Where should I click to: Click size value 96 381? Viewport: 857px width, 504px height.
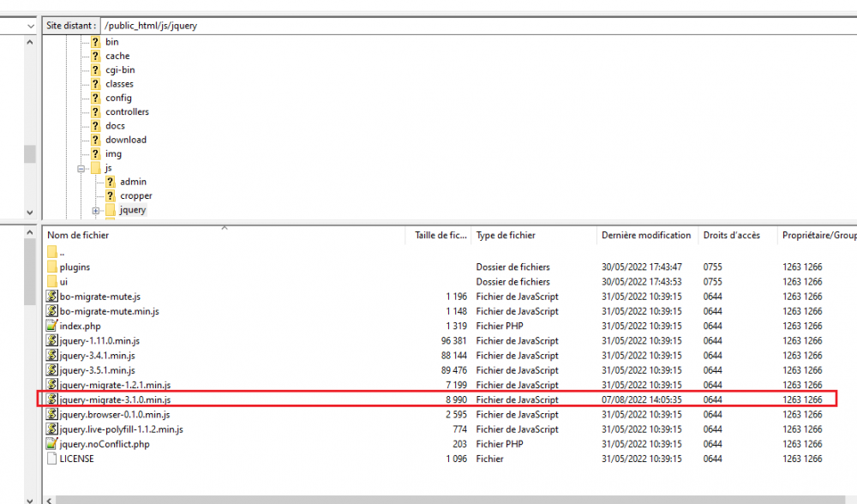coord(453,340)
